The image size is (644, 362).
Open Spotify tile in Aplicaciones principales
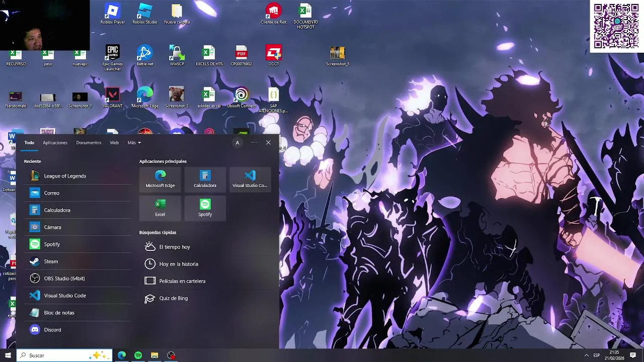(x=205, y=208)
